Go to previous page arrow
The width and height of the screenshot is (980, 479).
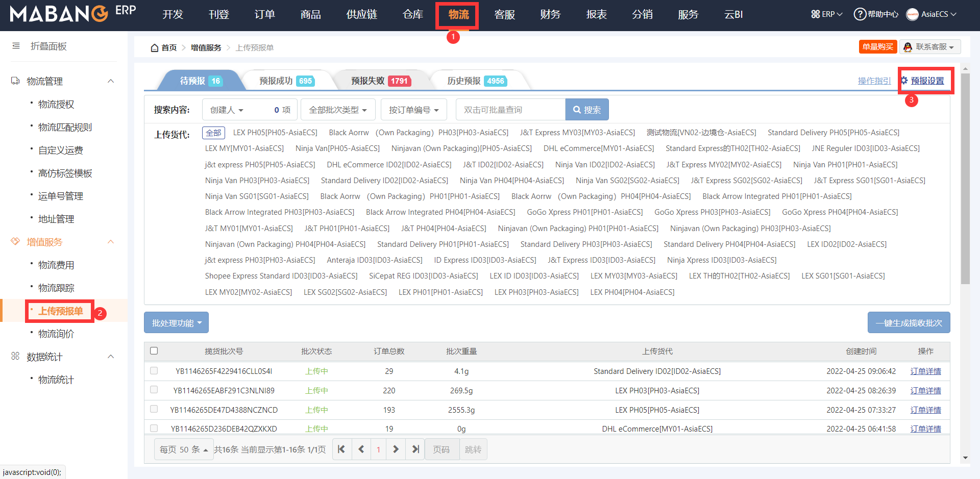[361, 449]
